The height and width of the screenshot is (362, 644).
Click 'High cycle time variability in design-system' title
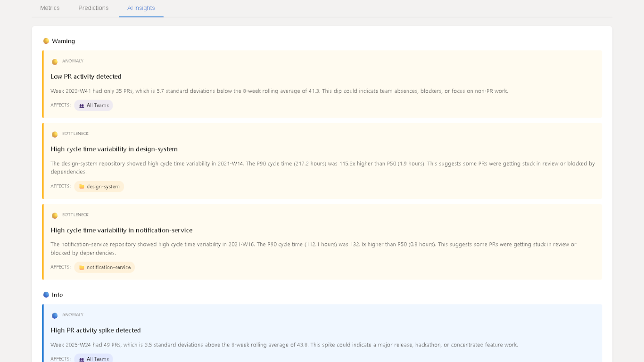pyautogui.click(x=114, y=149)
